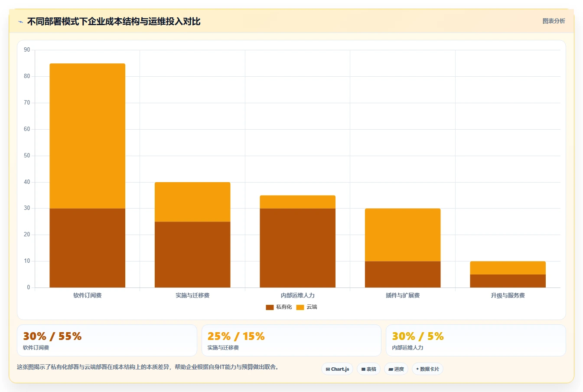Click the 内部运维人力 x-axis label
The height and width of the screenshot is (392, 583).
[298, 295]
